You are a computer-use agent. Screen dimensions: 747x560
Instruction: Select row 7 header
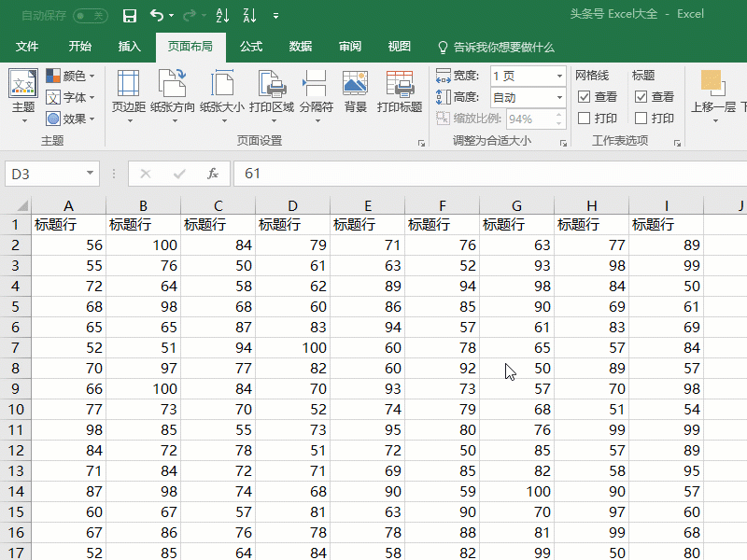click(x=16, y=347)
